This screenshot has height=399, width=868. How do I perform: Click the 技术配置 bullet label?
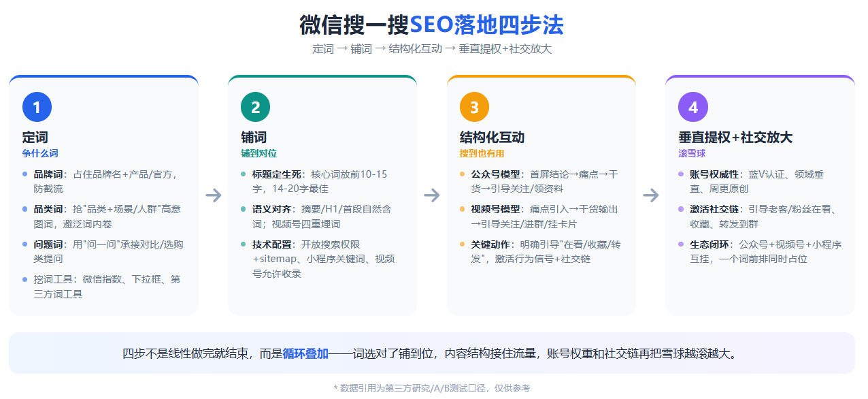click(271, 244)
